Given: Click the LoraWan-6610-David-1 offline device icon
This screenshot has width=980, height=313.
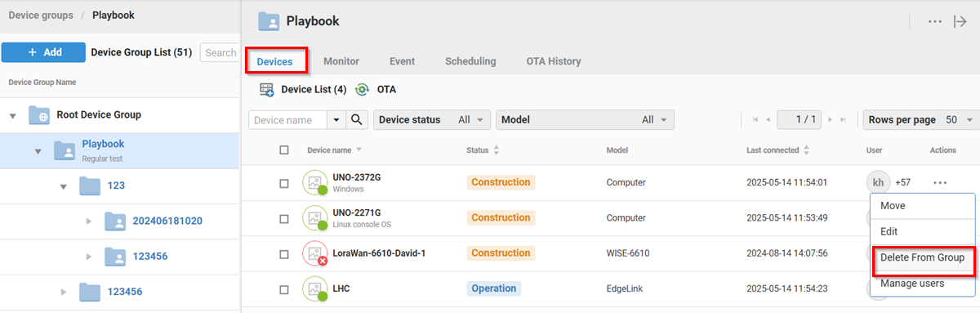Looking at the screenshot, I should point(314,253).
